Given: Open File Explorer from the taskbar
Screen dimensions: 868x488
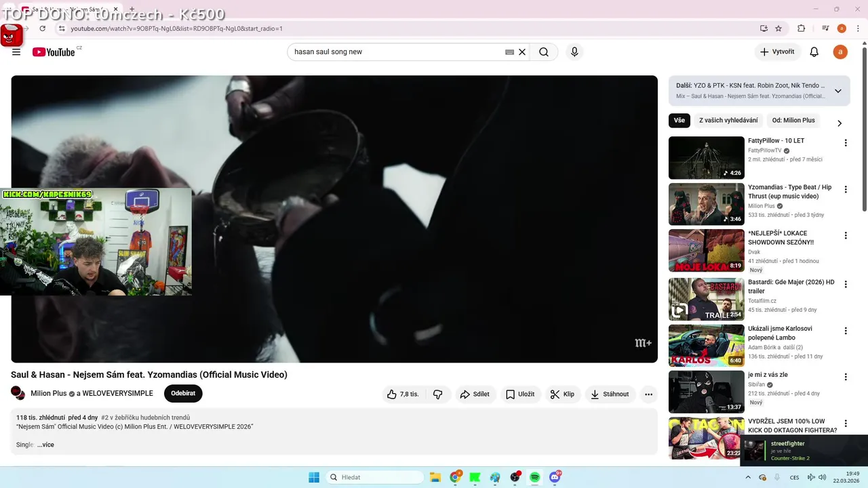Looking at the screenshot, I should click(435, 477).
